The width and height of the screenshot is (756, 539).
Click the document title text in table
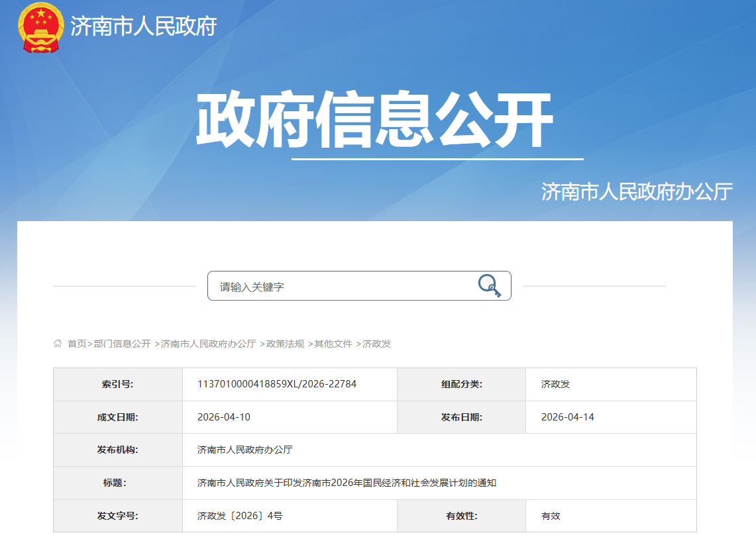click(x=347, y=483)
